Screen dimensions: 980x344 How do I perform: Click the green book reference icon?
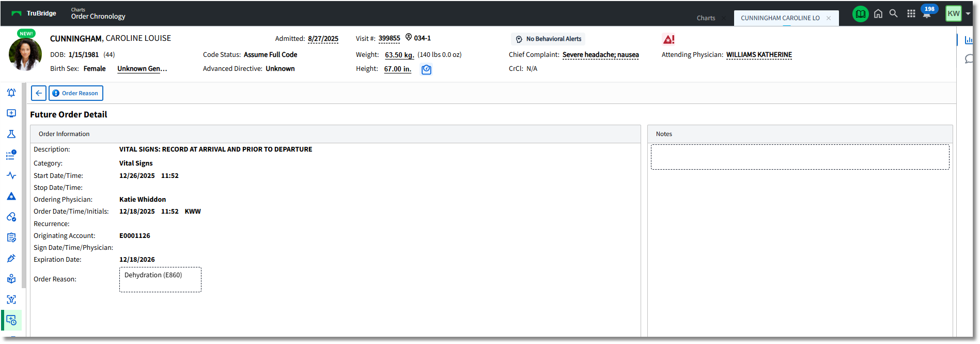860,14
